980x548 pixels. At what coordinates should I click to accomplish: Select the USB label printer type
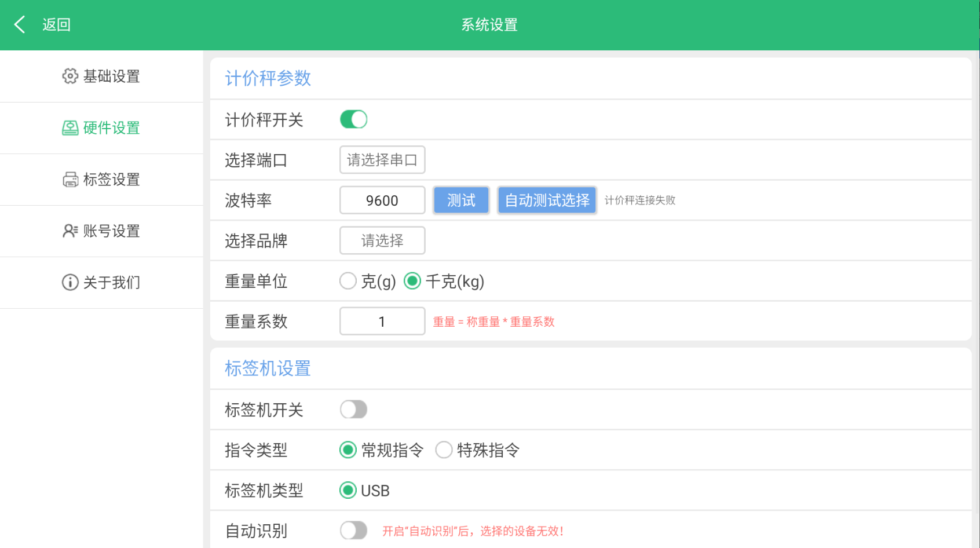348,491
